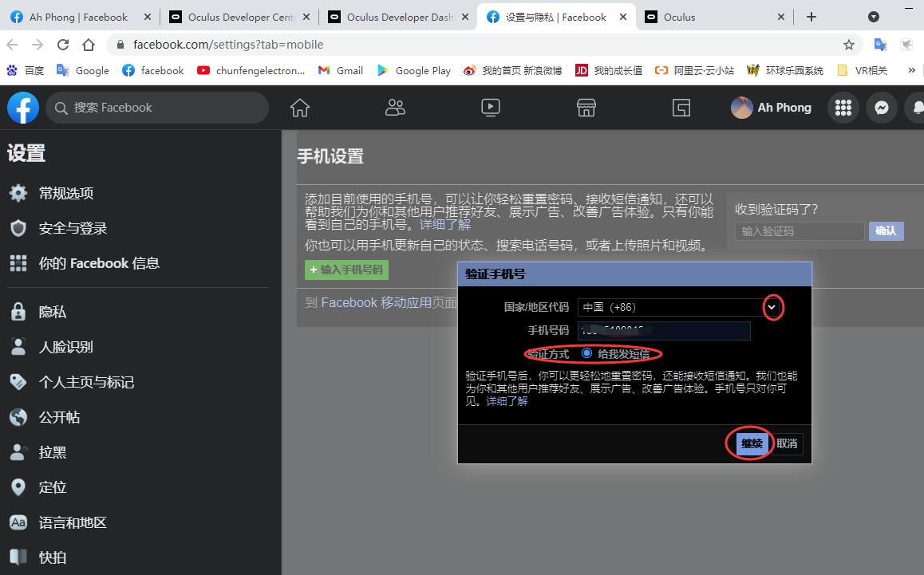Screen dimensions: 924x575
Task: Switch to the Ah Phong | Facebook tab
Action: 78,17
